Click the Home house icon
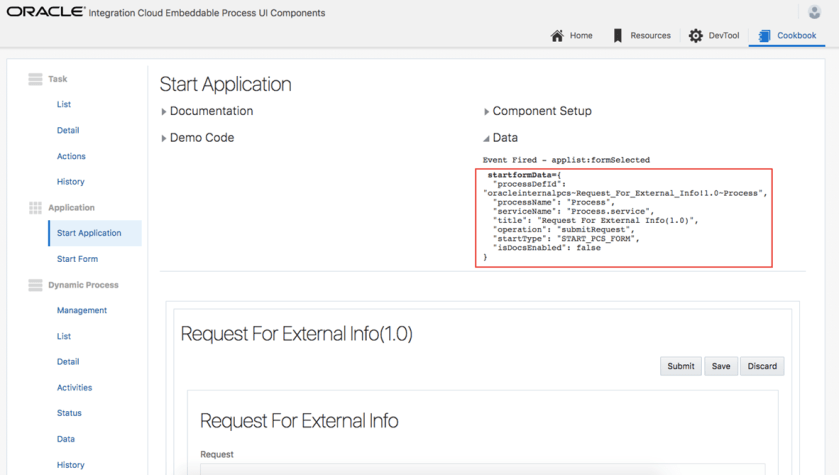The width and height of the screenshot is (839, 475). coord(557,36)
